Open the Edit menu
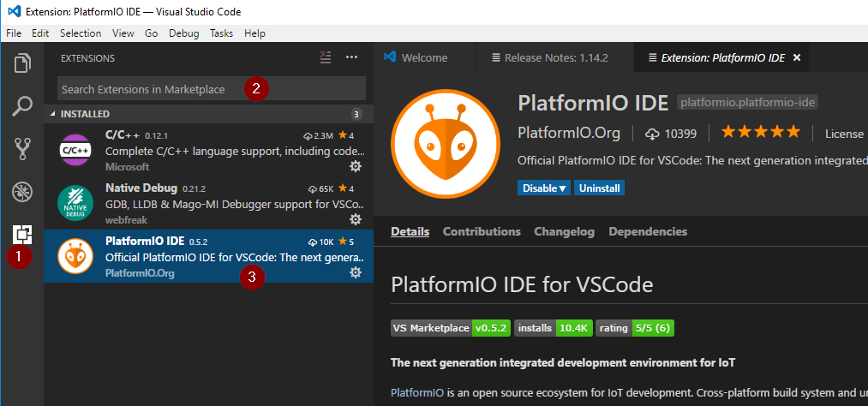Screen dimensions: 868x406 click(x=40, y=33)
